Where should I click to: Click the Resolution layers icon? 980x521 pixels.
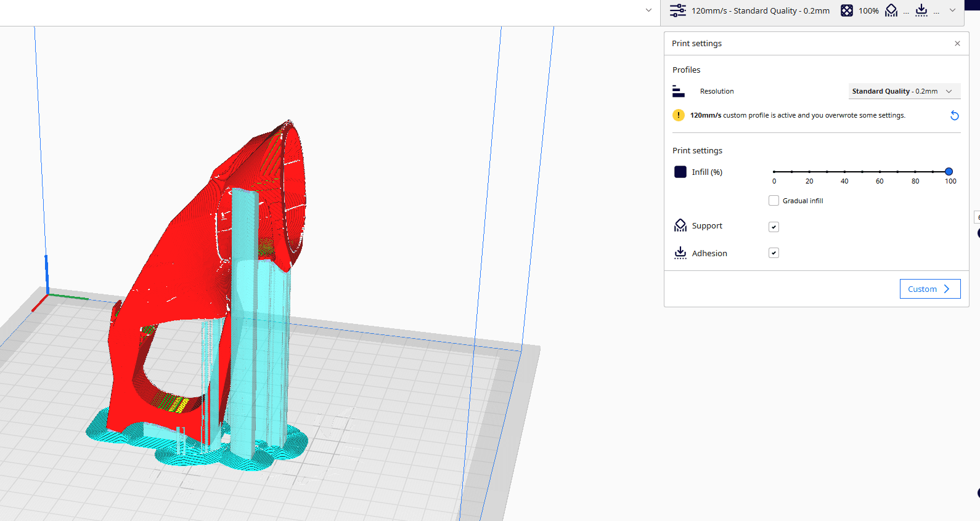click(679, 91)
